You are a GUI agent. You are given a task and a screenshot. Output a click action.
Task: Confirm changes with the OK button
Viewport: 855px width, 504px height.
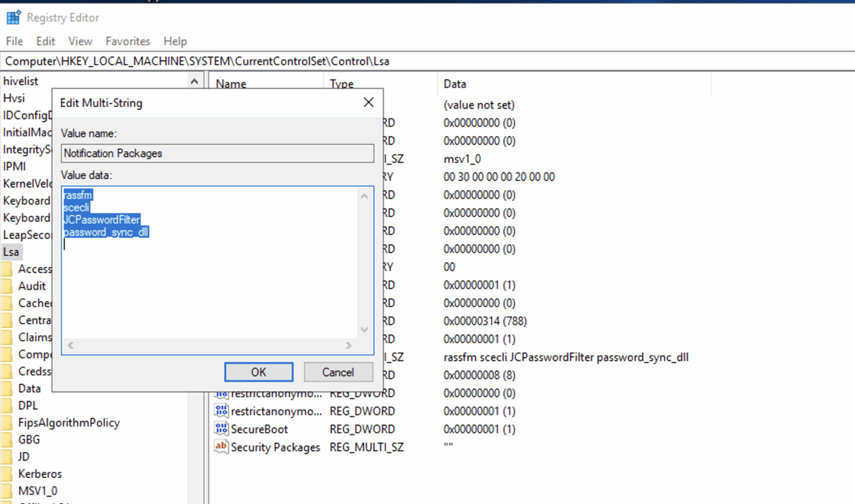(x=258, y=372)
